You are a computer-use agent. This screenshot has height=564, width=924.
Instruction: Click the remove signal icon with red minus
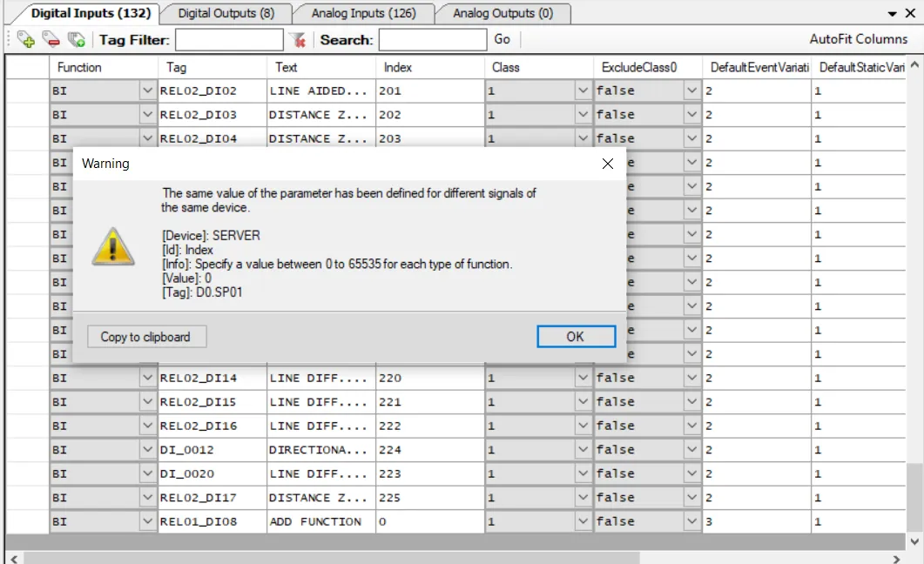coord(51,39)
